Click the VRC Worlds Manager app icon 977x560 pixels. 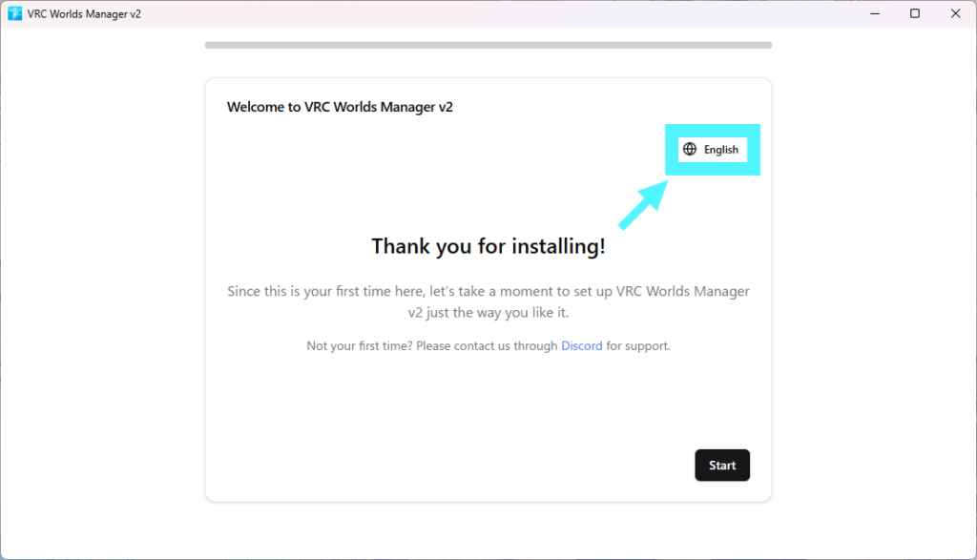pos(14,13)
